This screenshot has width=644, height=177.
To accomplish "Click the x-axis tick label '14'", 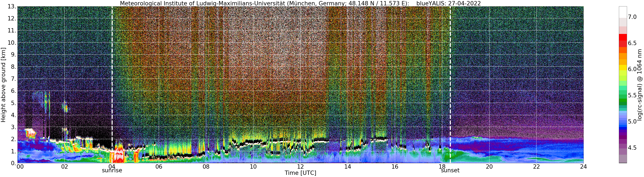I will pos(347,167).
